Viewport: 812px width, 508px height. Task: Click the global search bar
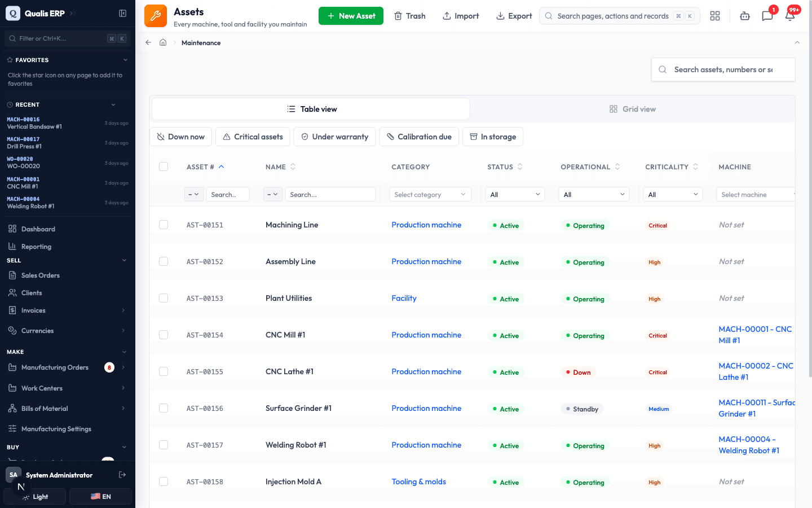click(620, 16)
